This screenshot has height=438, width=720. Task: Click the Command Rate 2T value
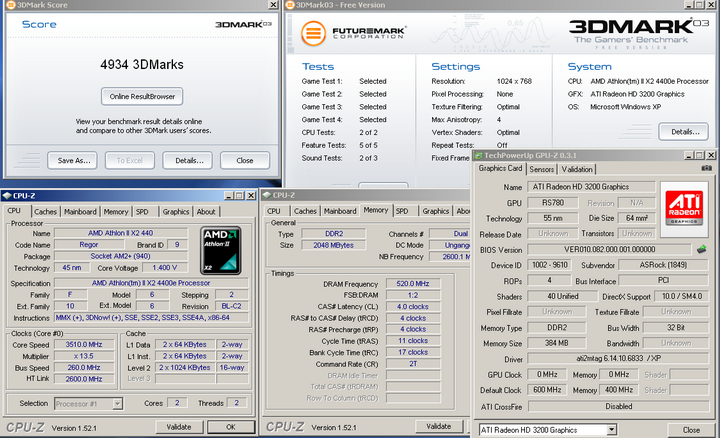(413, 364)
